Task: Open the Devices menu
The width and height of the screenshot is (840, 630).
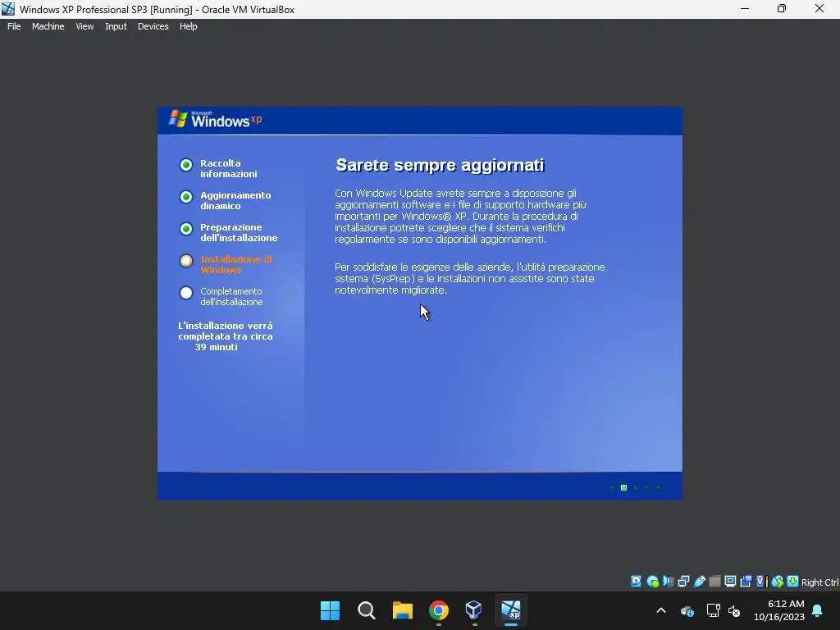Action: pos(153,26)
